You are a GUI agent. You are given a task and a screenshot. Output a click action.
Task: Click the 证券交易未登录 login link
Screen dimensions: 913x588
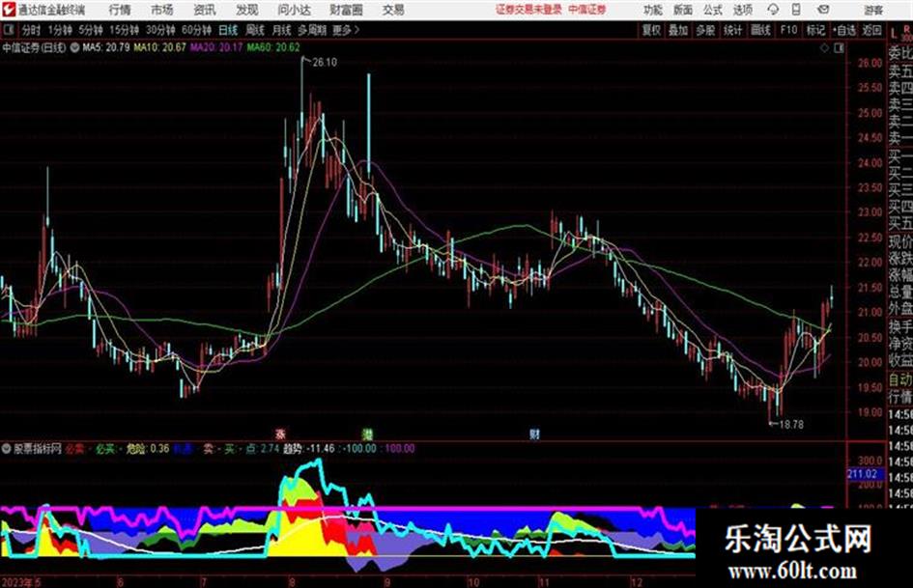(x=528, y=10)
